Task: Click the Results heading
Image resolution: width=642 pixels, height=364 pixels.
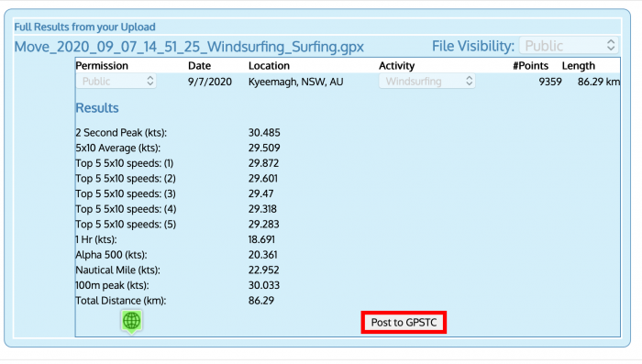Action: 97,107
